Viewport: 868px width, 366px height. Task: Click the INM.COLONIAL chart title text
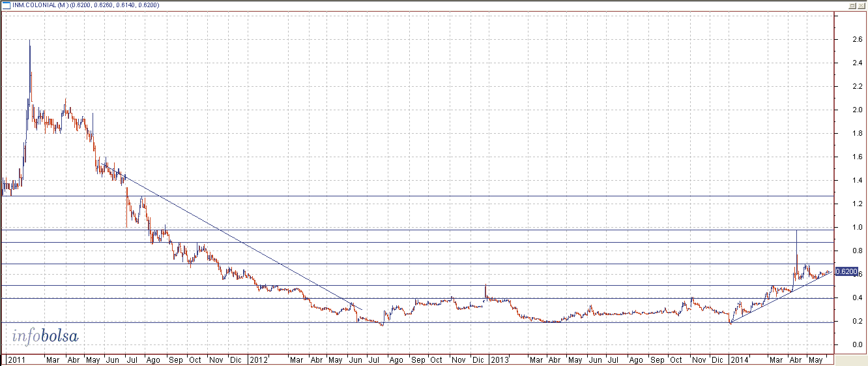40,5
